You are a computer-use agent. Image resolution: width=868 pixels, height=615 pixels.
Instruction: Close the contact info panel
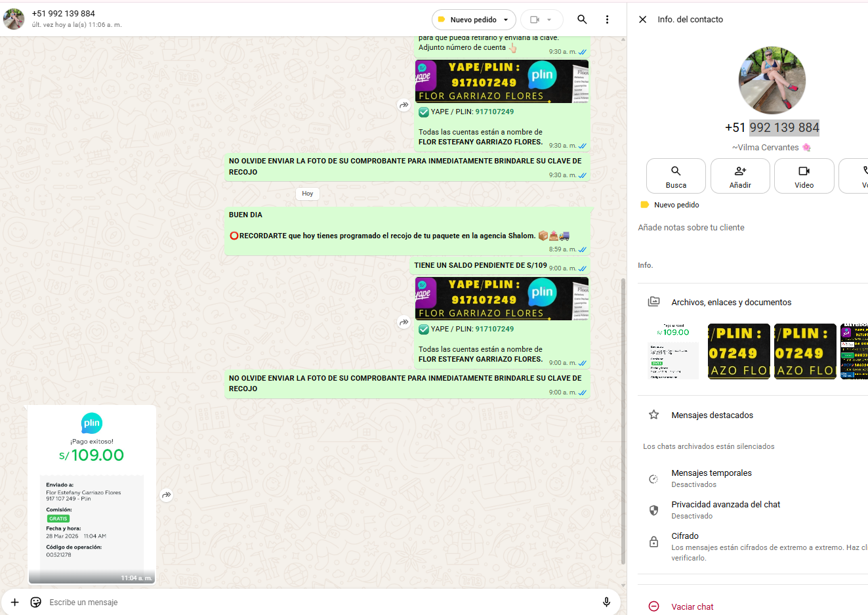[643, 20]
